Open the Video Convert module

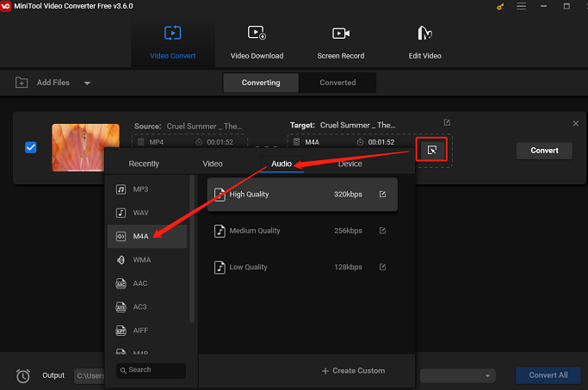coord(172,43)
